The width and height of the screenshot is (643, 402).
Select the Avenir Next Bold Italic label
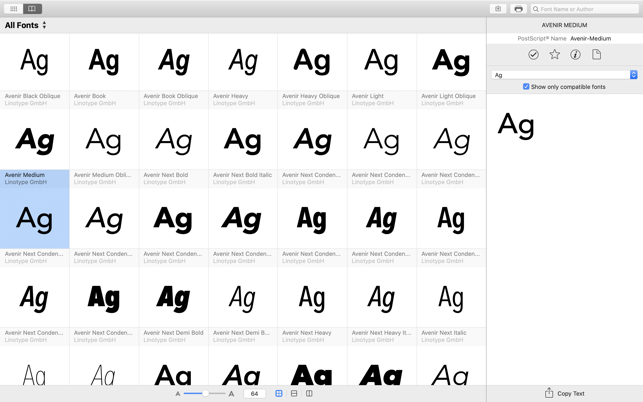pyautogui.click(x=242, y=175)
